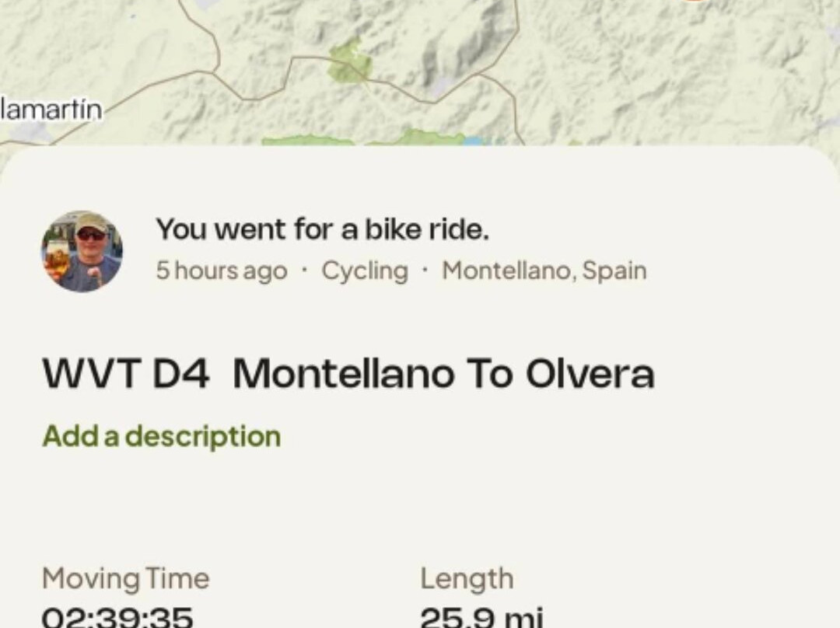Tap the light green park patch on map

[350, 63]
